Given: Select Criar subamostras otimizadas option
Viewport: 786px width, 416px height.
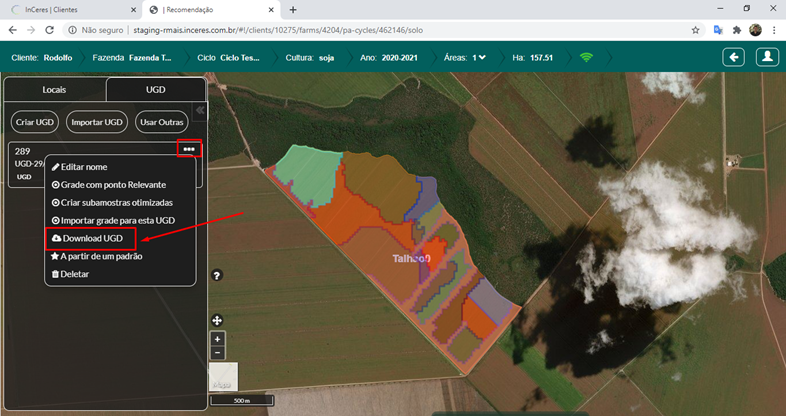Looking at the screenshot, I should [x=112, y=203].
